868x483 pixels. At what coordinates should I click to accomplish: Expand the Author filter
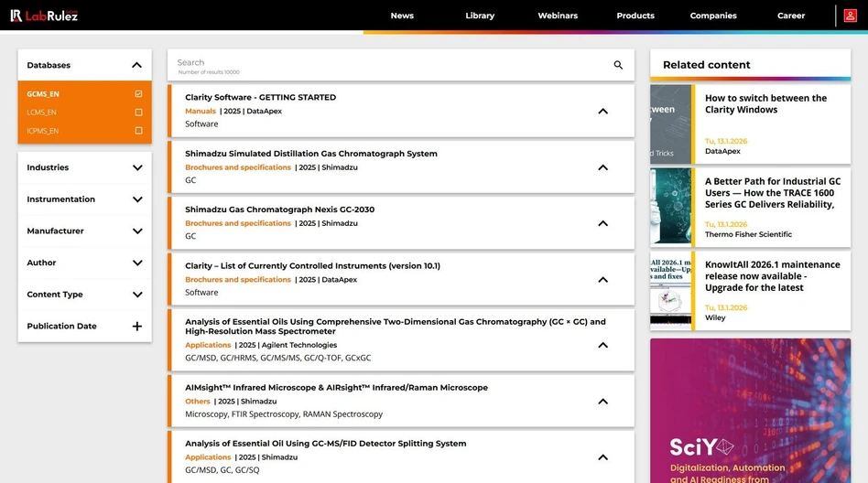(137, 263)
